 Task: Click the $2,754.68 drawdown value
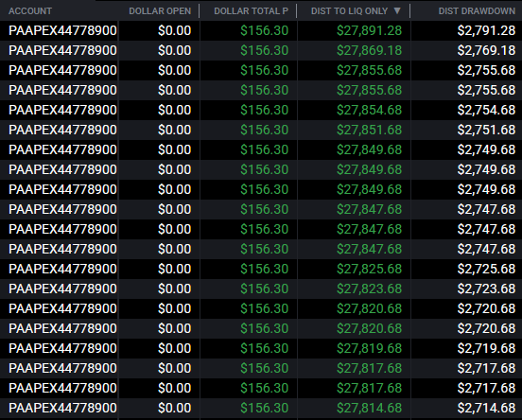pyautogui.click(x=486, y=111)
